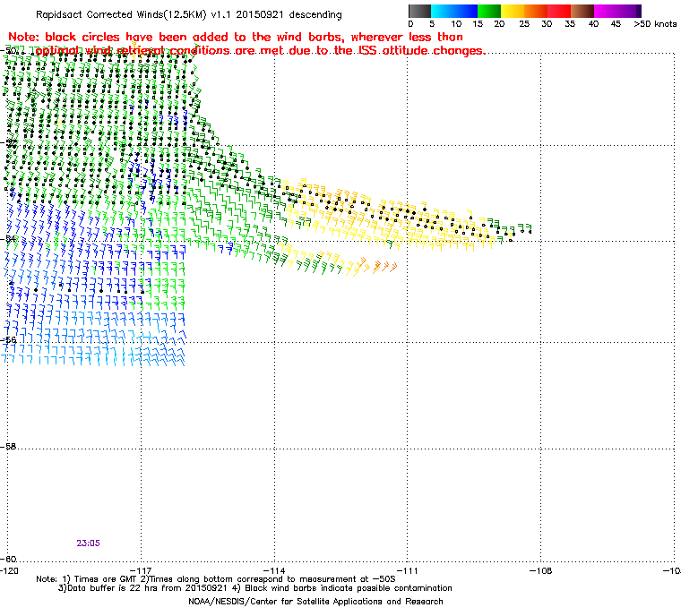
Task: Click the "-111" longitude axis label
Action: pyautogui.click(x=408, y=570)
